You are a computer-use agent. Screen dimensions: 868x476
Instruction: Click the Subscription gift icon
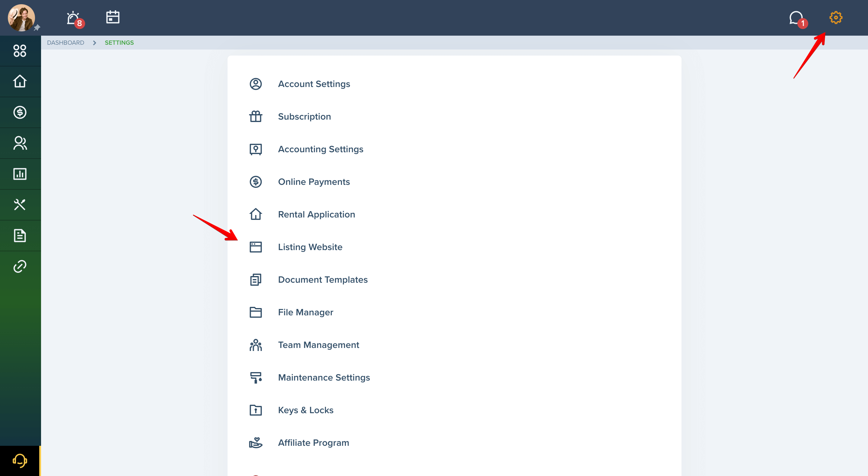coord(256,117)
